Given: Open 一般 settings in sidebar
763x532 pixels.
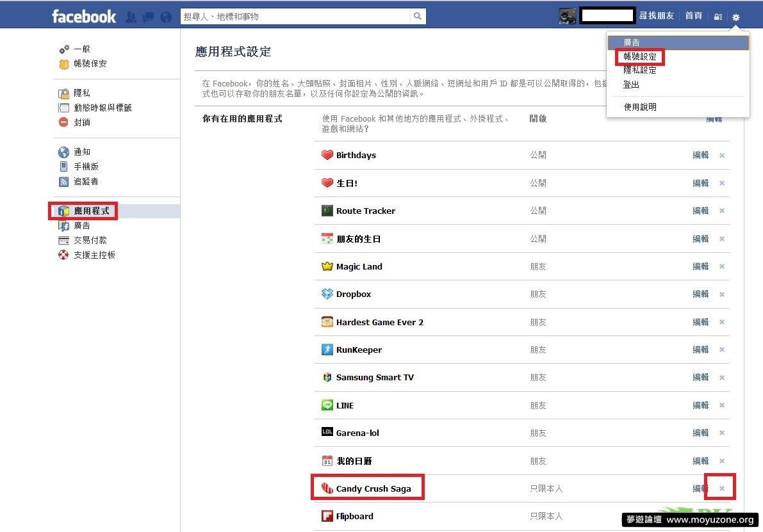Looking at the screenshot, I should click(x=82, y=49).
